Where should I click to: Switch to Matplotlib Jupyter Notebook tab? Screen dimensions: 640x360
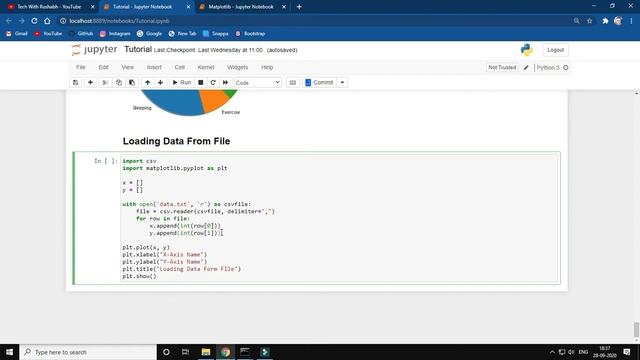[241, 7]
